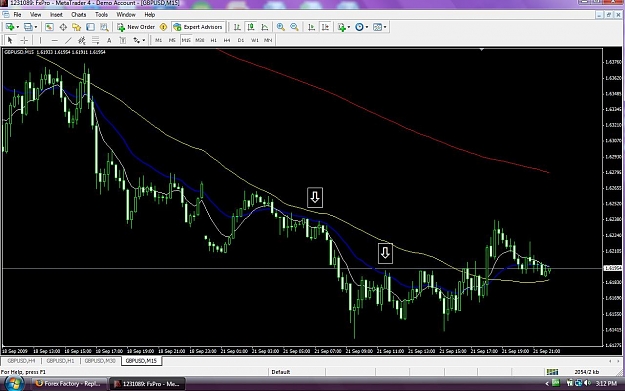Click the yellow MetaEditor diamond icon
The image size is (625, 391).
coord(163,27)
